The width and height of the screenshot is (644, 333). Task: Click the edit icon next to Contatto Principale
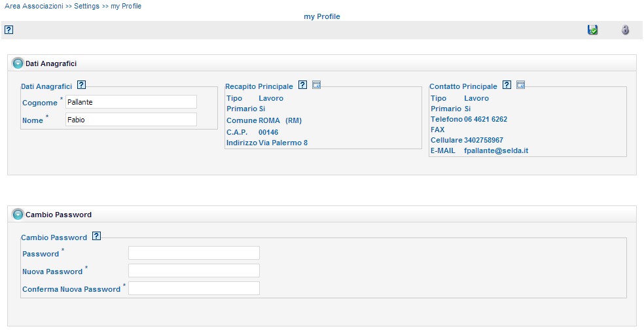coord(520,84)
